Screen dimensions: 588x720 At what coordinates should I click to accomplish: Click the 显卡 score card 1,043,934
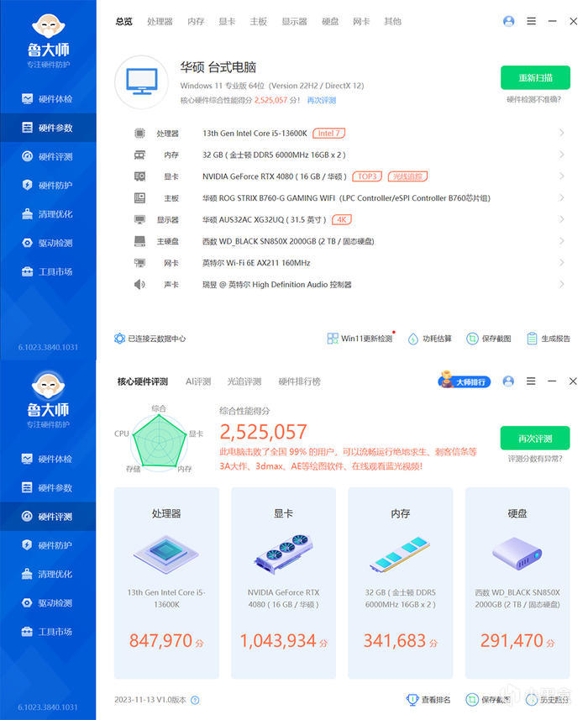[283, 583]
